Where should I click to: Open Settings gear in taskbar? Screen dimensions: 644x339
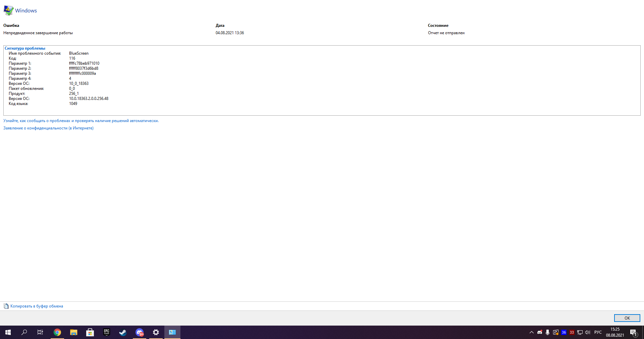(x=156, y=332)
